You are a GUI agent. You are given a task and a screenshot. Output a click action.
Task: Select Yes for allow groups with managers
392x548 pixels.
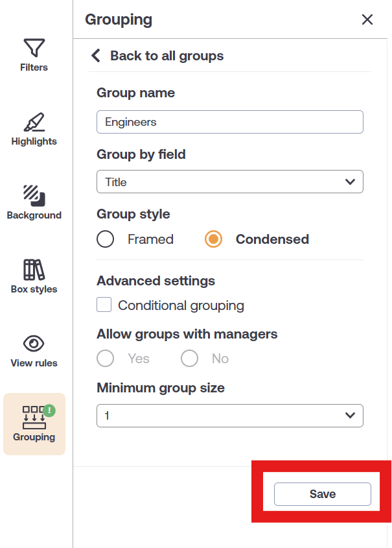coord(105,358)
